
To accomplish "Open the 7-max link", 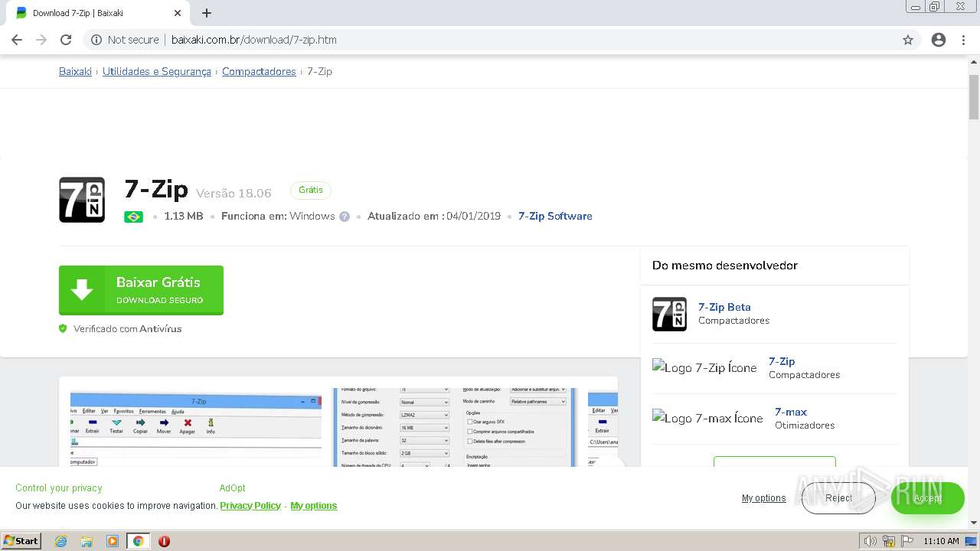I will tap(791, 412).
